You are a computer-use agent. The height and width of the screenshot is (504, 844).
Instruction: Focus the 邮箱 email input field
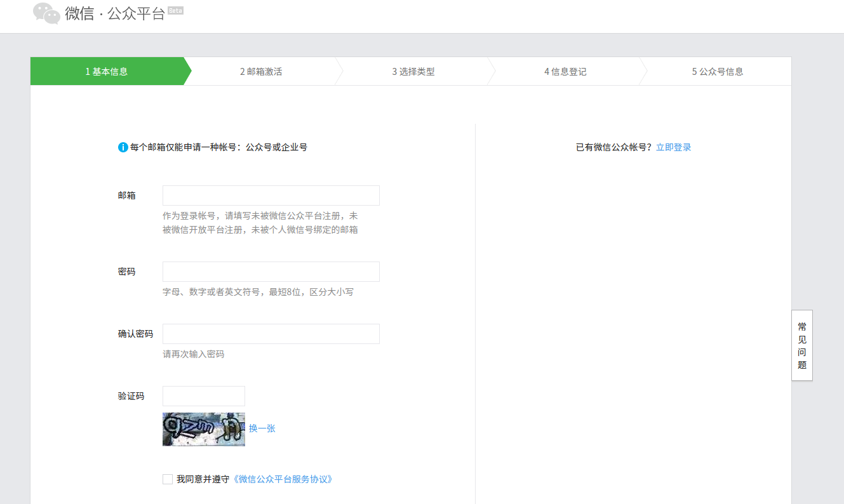click(x=271, y=196)
